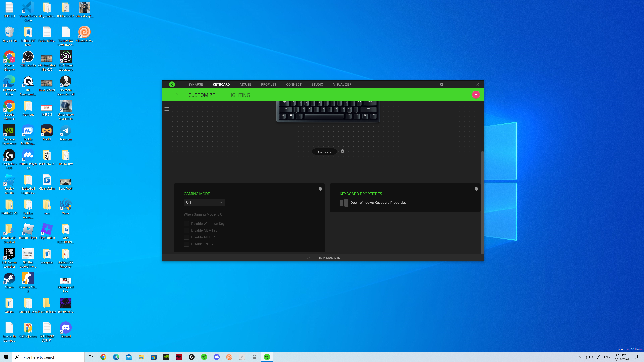Show hidden system tray icons chevron

click(x=579, y=357)
